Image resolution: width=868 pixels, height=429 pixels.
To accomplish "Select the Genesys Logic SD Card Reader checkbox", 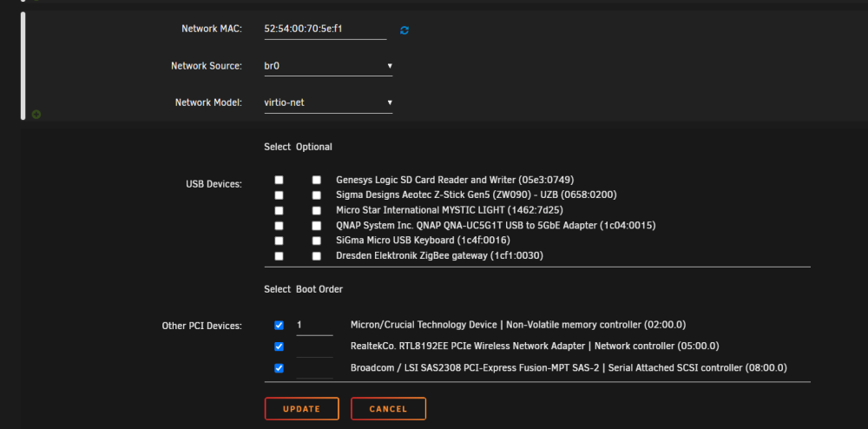I will click(279, 180).
